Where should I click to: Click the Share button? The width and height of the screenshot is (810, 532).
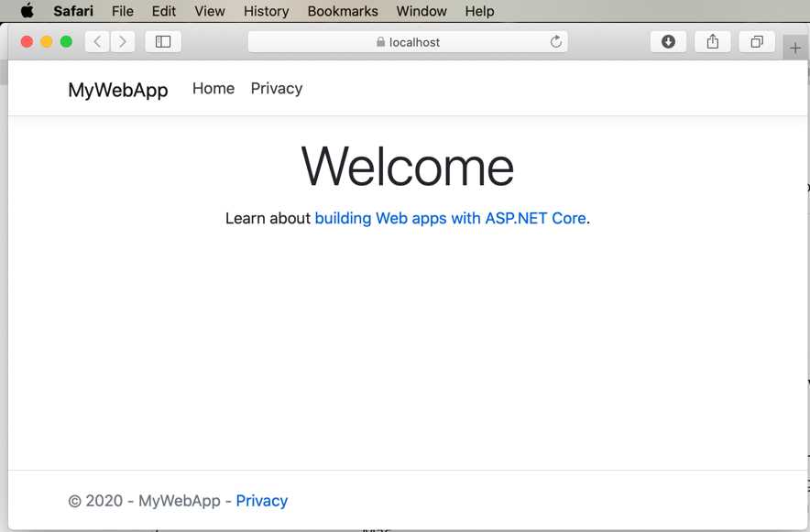click(x=712, y=41)
